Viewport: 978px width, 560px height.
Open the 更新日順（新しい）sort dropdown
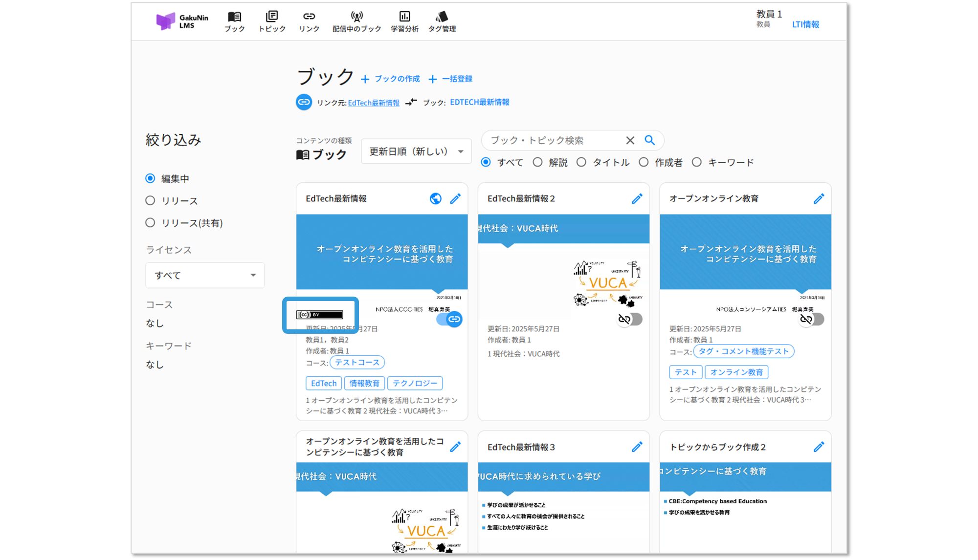tap(416, 151)
